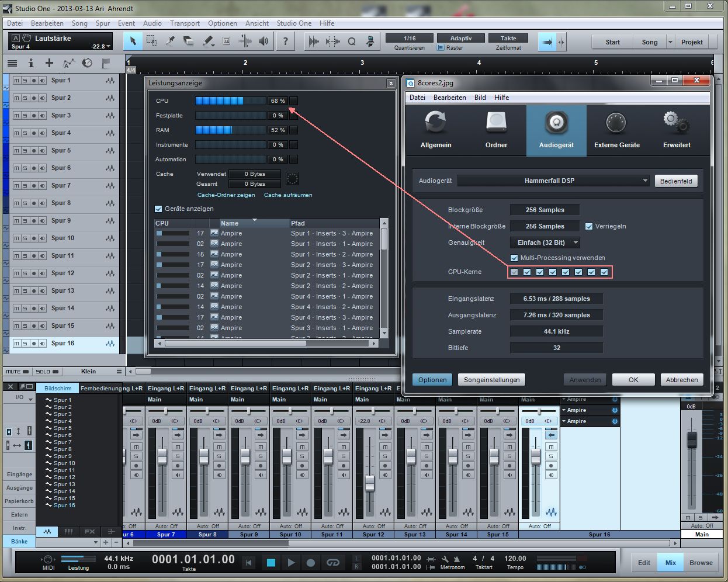Arm recording with the record button
Viewport: 728px width, 582px height.
click(311, 563)
